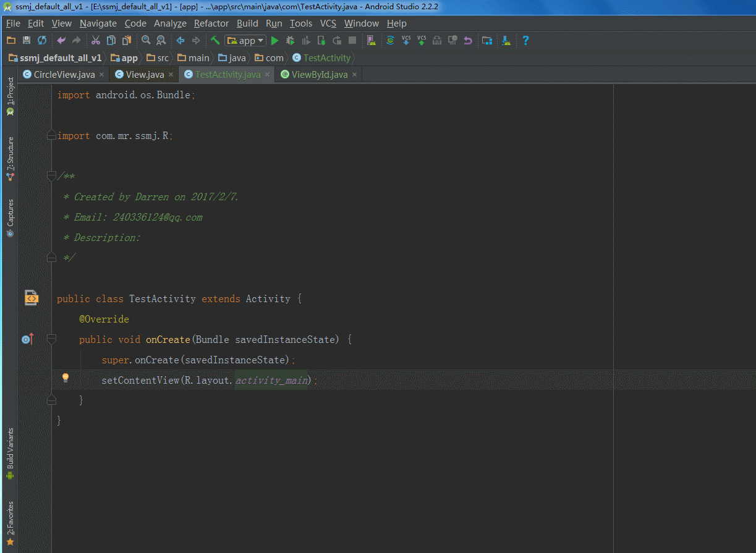Screen dimensions: 756x553
Task: Open the app run configuration dropdown
Action: (x=245, y=40)
